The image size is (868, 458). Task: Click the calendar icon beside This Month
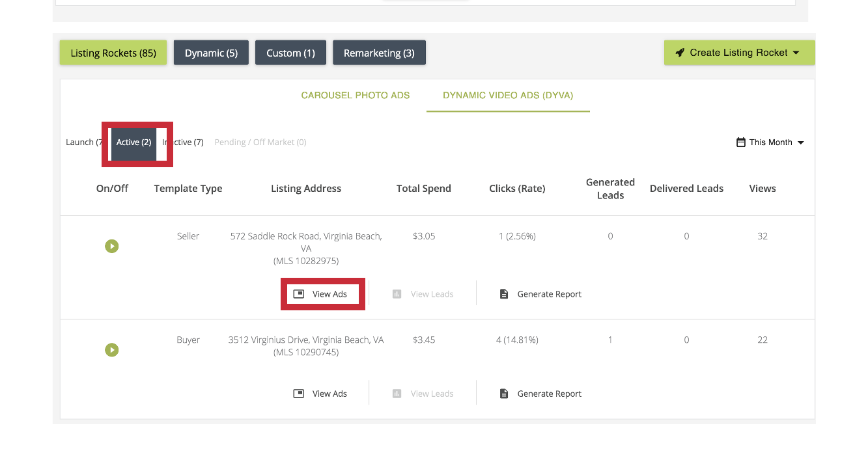(x=740, y=142)
